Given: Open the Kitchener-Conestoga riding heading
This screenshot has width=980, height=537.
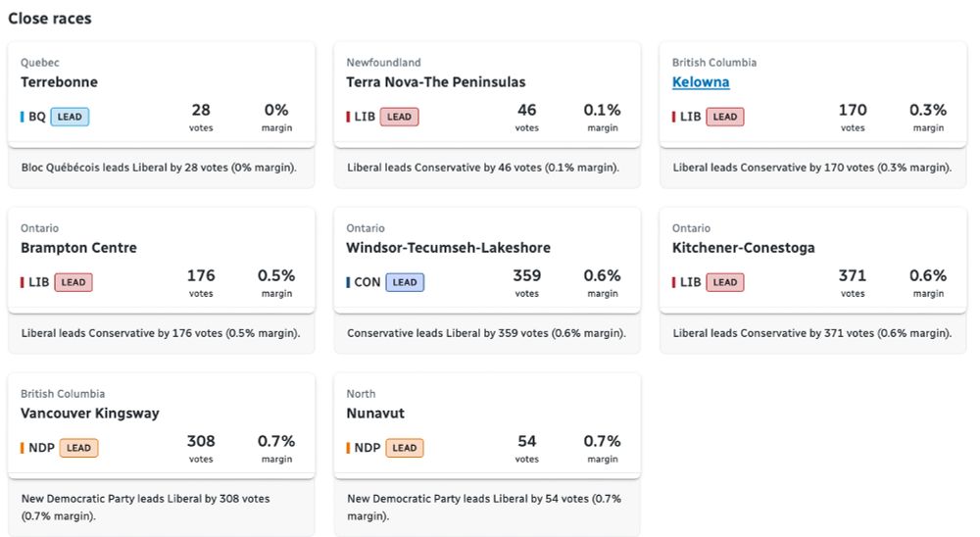Looking at the screenshot, I should (743, 248).
